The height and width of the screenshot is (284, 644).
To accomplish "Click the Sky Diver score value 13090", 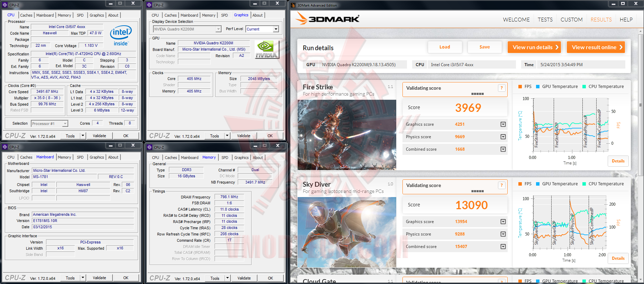I will pos(471,205).
